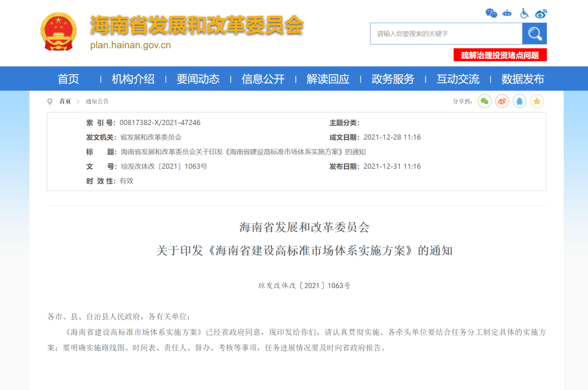Open the blue Weibo icon in header
Image resolution: width=588 pixels, height=390 pixels.
click(x=541, y=13)
